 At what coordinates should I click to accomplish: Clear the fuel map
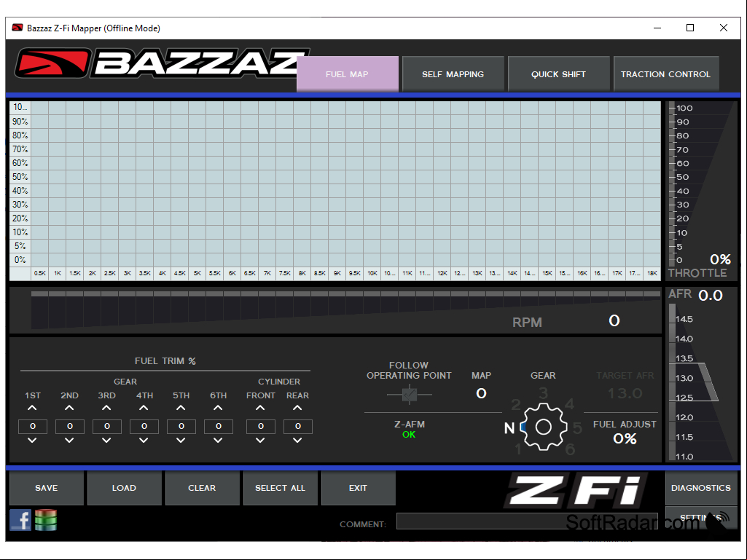202,488
